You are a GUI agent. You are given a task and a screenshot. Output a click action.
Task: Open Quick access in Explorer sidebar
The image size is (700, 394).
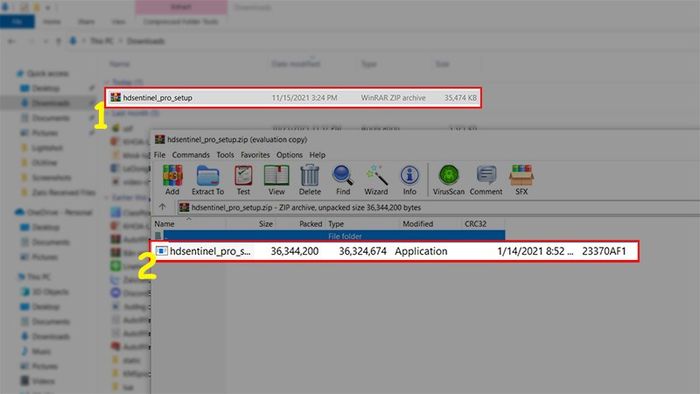(48, 73)
